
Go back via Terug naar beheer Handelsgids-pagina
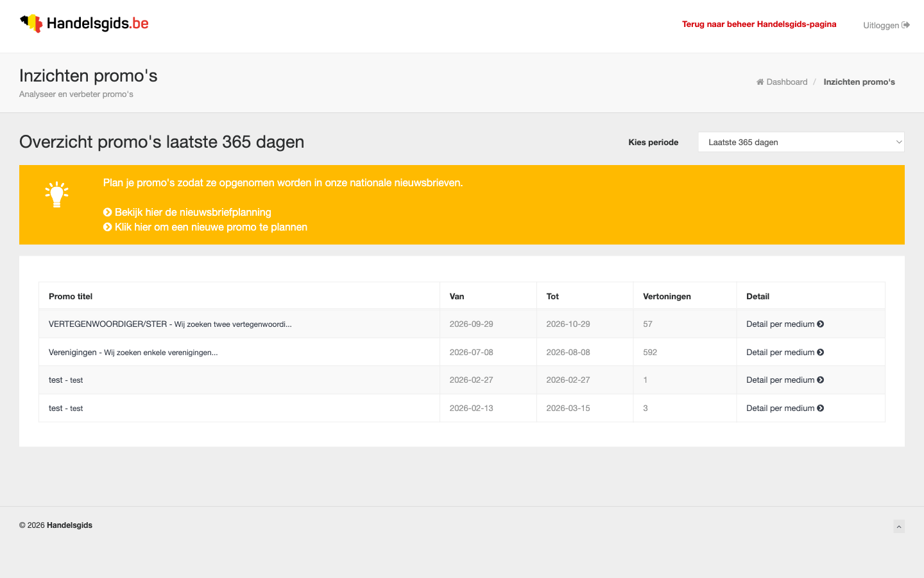tap(759, 24)
